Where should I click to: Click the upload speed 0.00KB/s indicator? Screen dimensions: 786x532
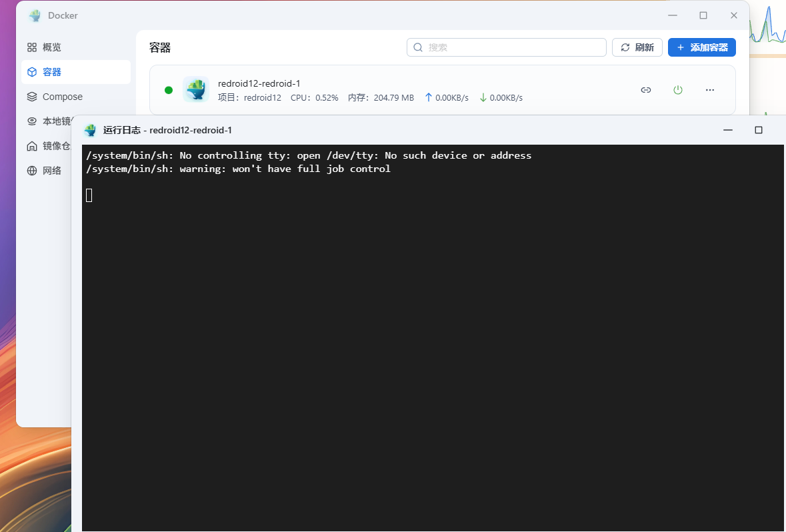point(447,98)
